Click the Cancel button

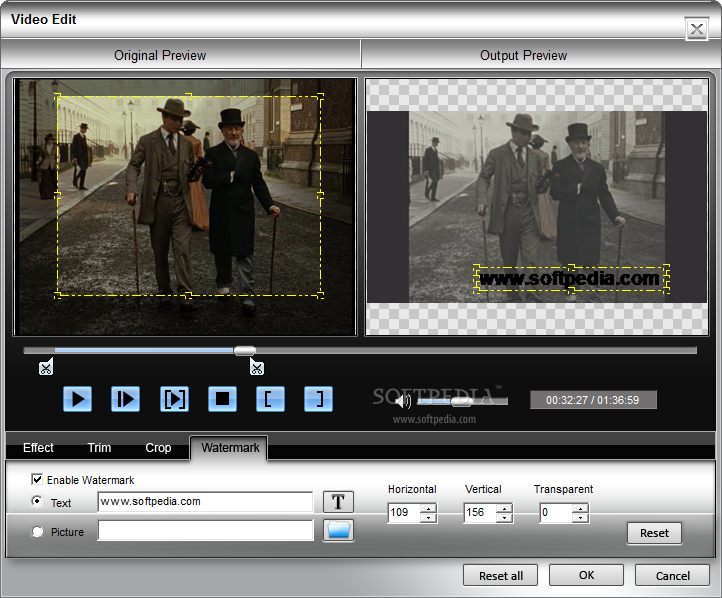tap(672, 575)
